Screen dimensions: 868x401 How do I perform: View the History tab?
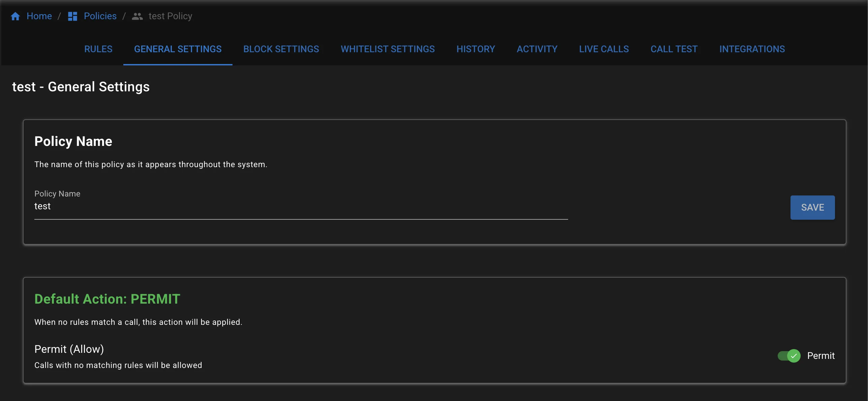475,49
